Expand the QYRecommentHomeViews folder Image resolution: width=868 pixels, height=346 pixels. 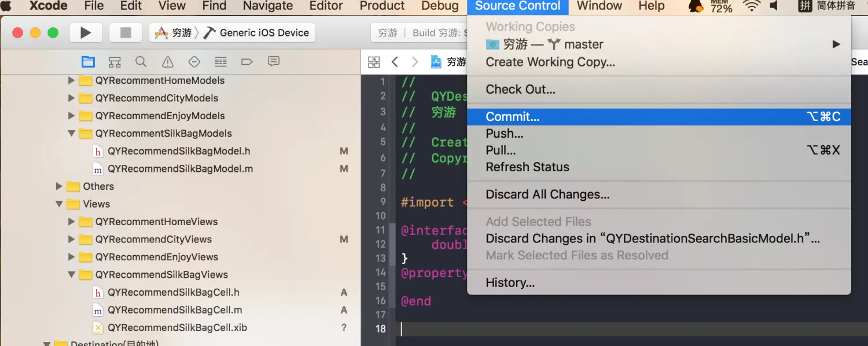coord(71,222)
